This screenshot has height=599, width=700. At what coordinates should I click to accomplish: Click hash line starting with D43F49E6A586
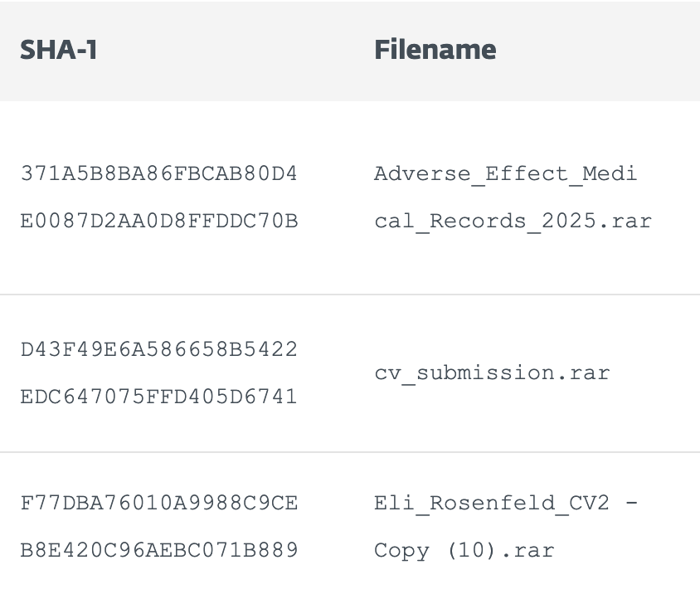(x=159, y=349)
